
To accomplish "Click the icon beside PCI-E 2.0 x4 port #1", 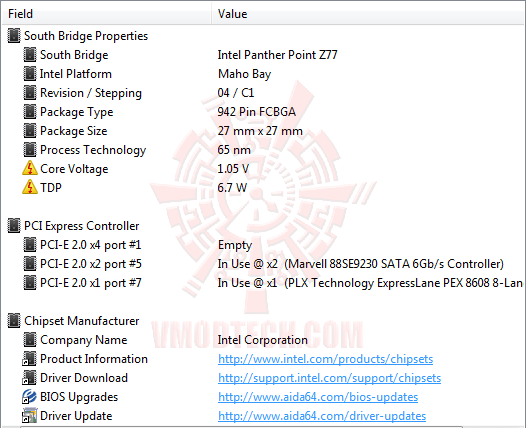I will pyautogui.click(x=30, y=245).
